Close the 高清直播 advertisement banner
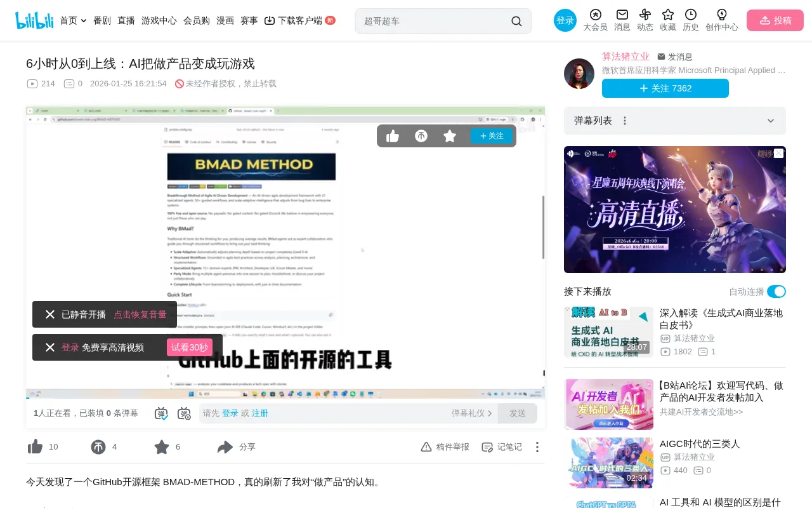The image size is (812, 508). [x=778, y=153]
